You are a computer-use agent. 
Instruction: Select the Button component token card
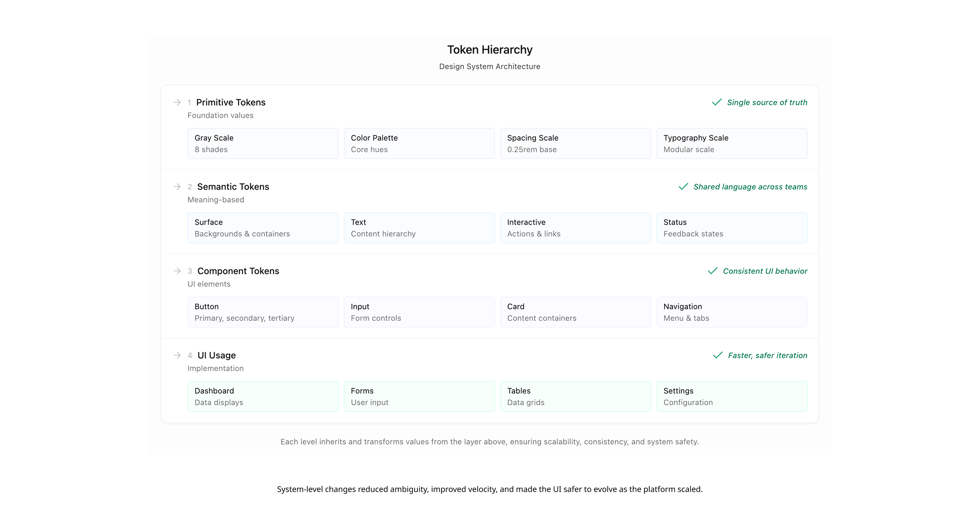(x=263, y=312)
